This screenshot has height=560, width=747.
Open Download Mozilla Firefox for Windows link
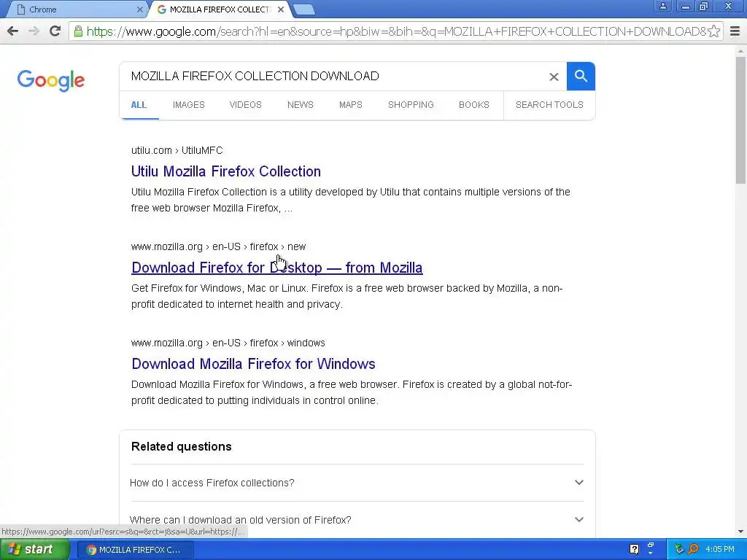[x=253, y=364]
